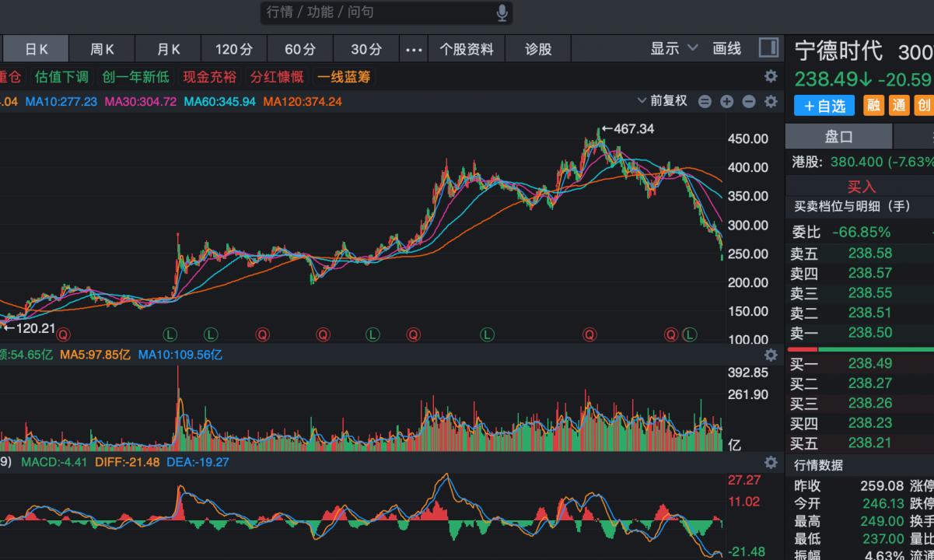934x560 pixels.
Task: Click the 分红慷慨 tag
Action: (277, 77)
